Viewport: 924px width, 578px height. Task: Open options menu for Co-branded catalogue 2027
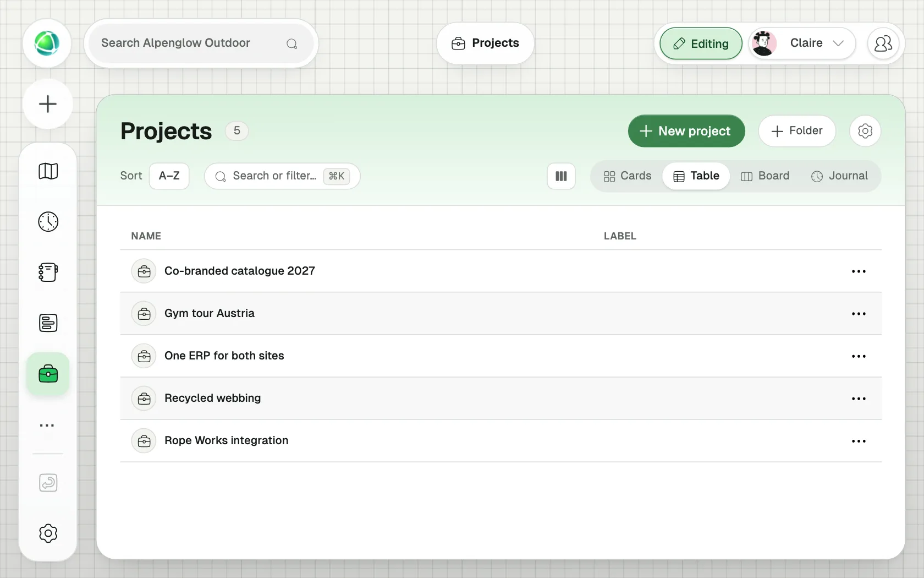[859, 271]
